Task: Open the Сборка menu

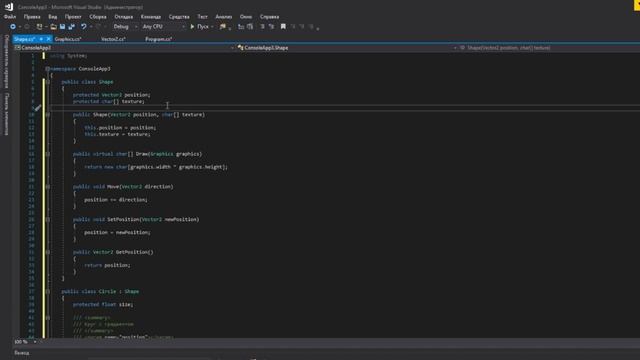Action: (98, 17)
